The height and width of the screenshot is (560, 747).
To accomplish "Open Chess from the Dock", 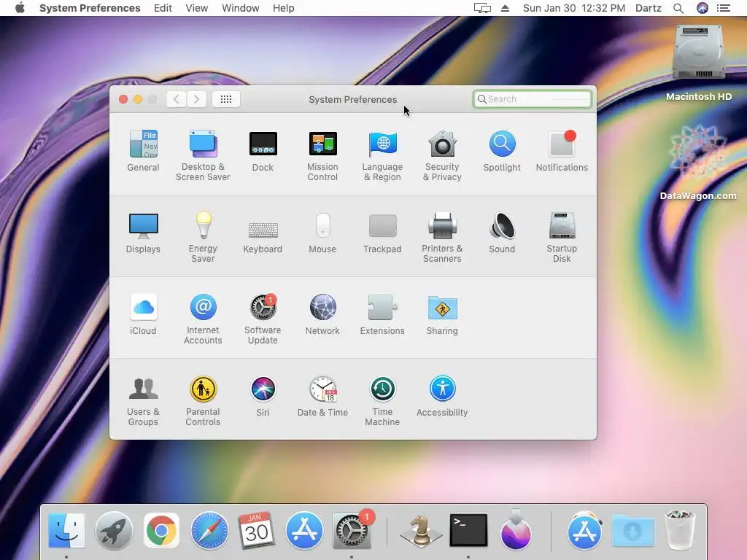I will point(421,531).
